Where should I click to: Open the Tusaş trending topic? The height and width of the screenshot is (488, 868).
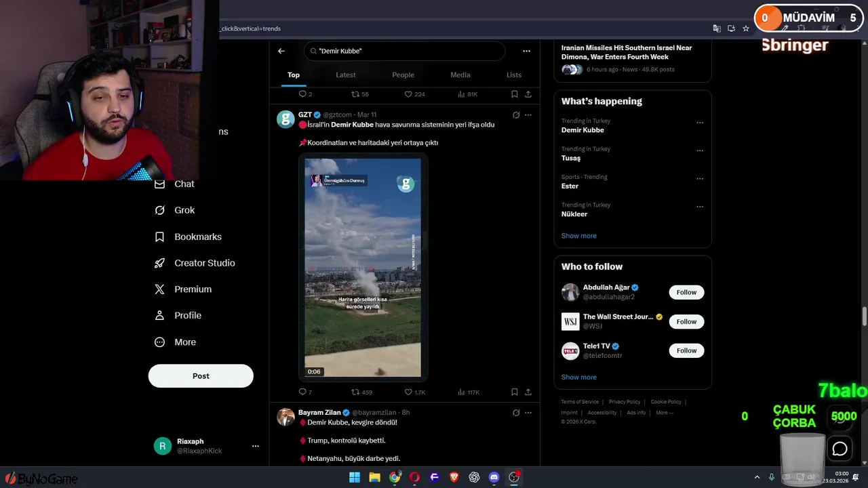[571, 158]
